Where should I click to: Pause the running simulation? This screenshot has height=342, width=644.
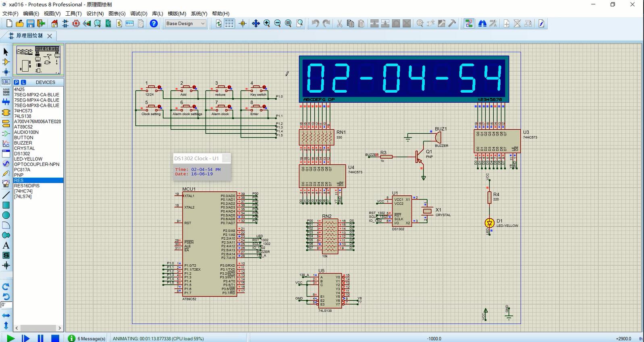click(x=40, y=338)
